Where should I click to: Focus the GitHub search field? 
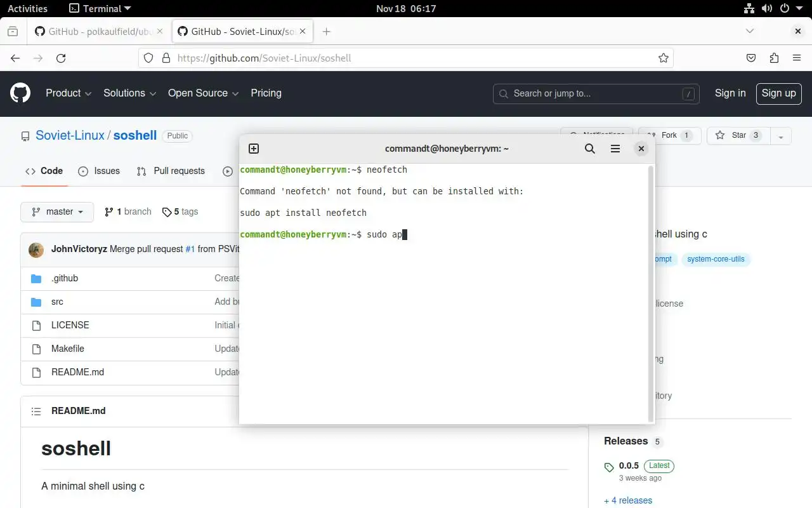596,93
